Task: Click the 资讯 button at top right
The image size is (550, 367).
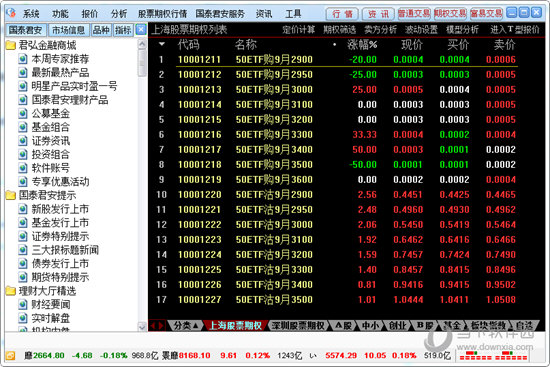Action: pos(378,14)
